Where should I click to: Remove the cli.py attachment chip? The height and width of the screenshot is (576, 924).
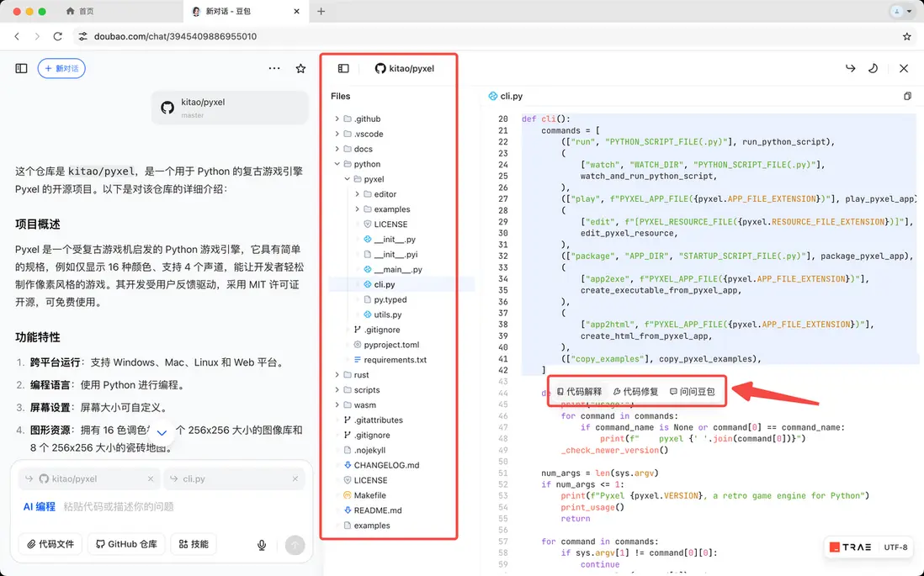click(295, 478)
